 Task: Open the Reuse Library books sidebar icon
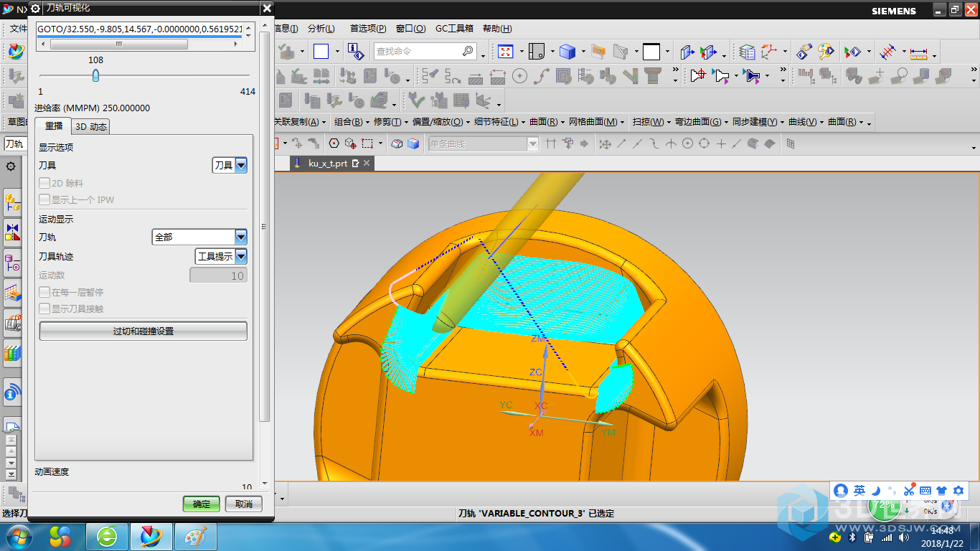[12, 353]
